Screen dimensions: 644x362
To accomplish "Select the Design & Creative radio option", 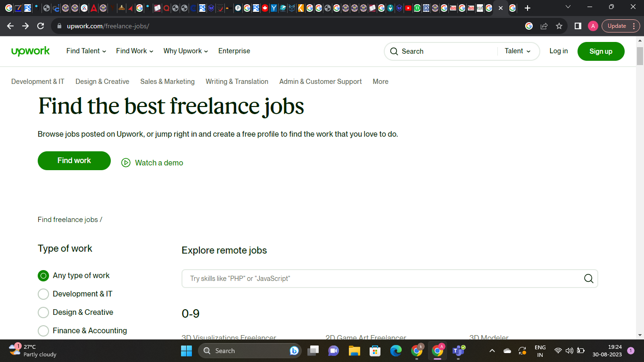I will pos(43,313).
